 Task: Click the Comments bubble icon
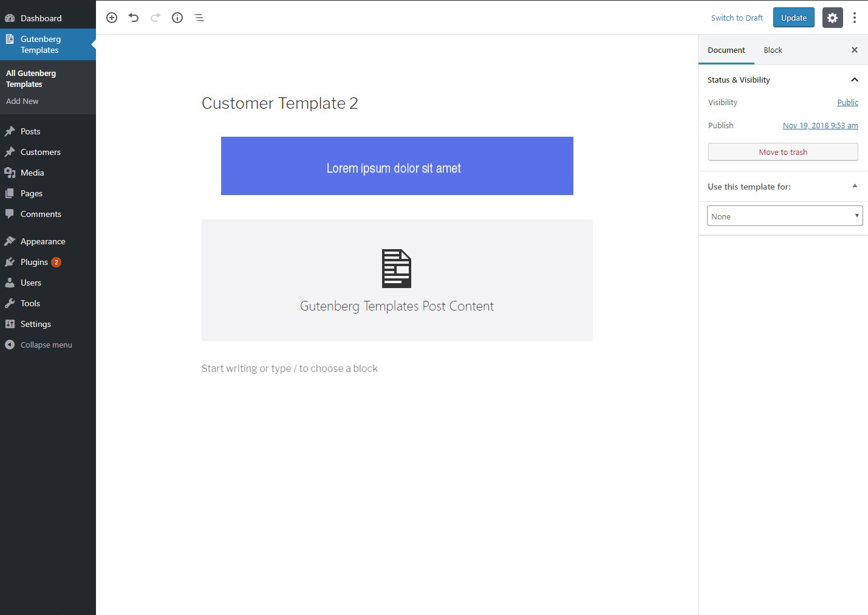tap(10, 214)
